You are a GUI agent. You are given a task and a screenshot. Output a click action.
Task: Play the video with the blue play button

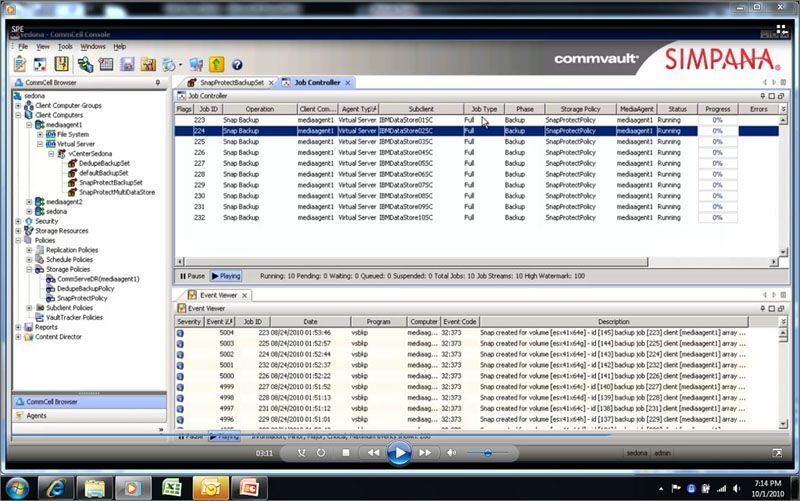click(399, 453)
